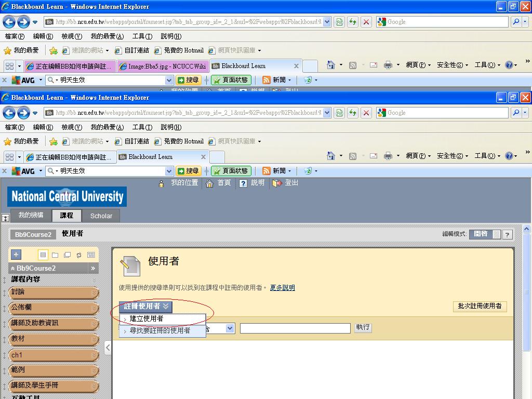The width and height of the screenshot is (532, 399).
Task: Click the user search text field
Action: [295, 328]
